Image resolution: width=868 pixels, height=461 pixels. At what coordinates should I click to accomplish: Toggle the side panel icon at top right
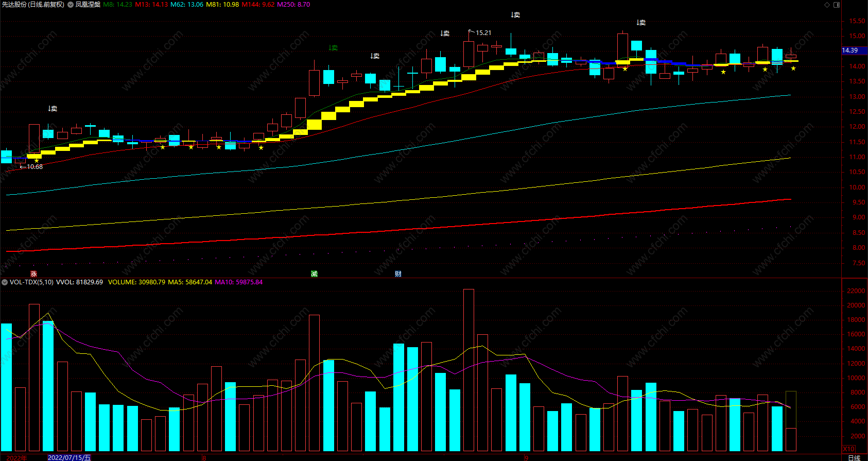pyautogui.click(x=837, y=5)
